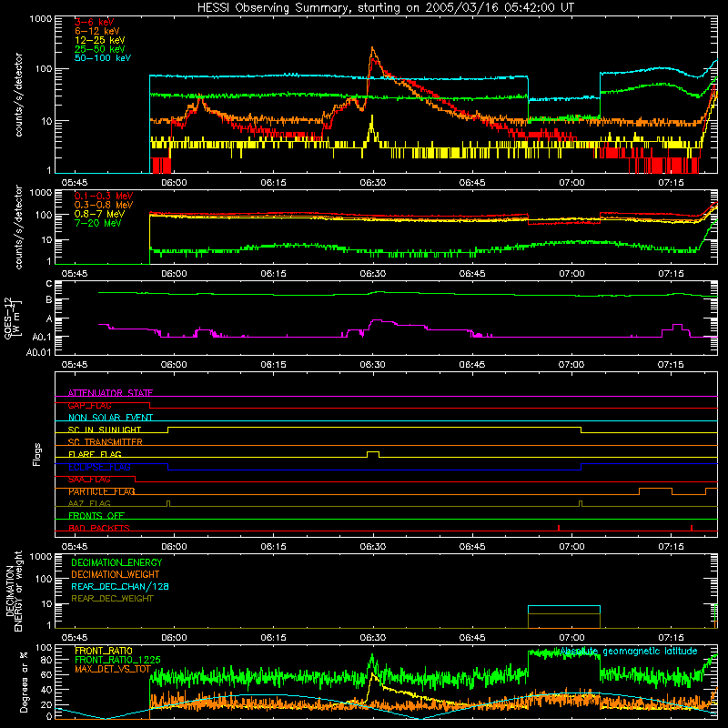
Task: Click the Absolute geomagnetic latitude label
Action: 629,652
